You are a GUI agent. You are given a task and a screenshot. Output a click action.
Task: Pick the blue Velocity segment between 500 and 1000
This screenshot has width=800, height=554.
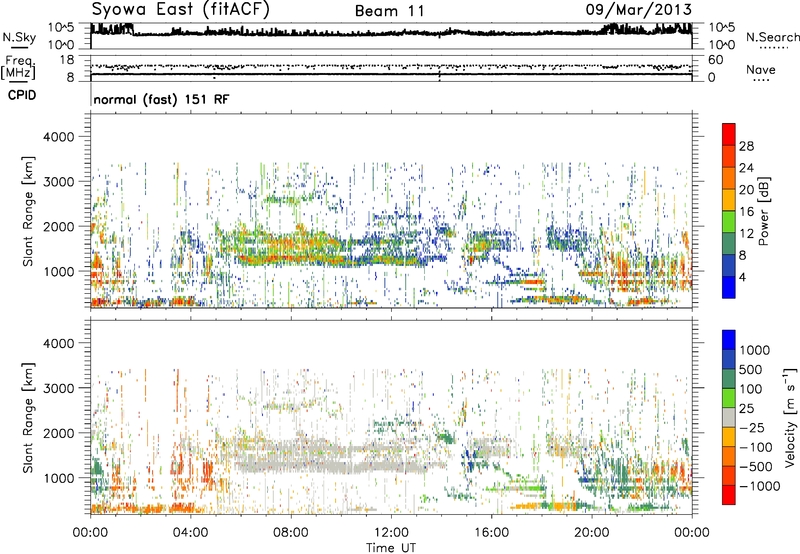pos(729,359)
